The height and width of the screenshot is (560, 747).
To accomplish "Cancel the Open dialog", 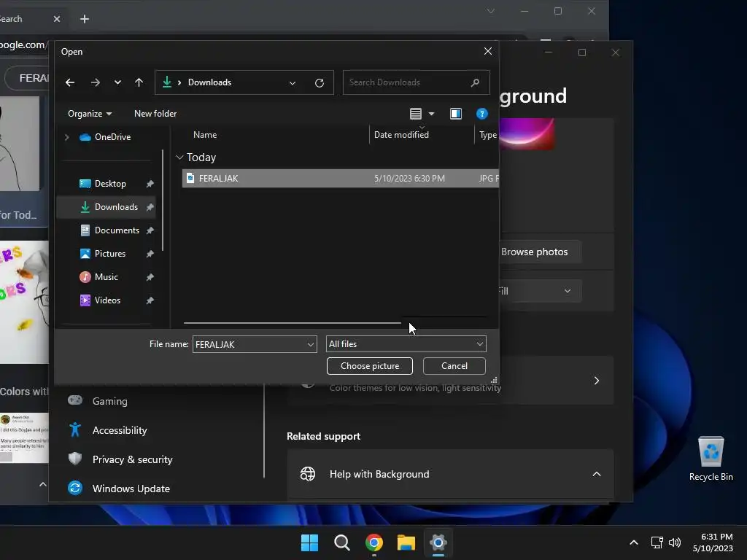I will coord(454,366).
